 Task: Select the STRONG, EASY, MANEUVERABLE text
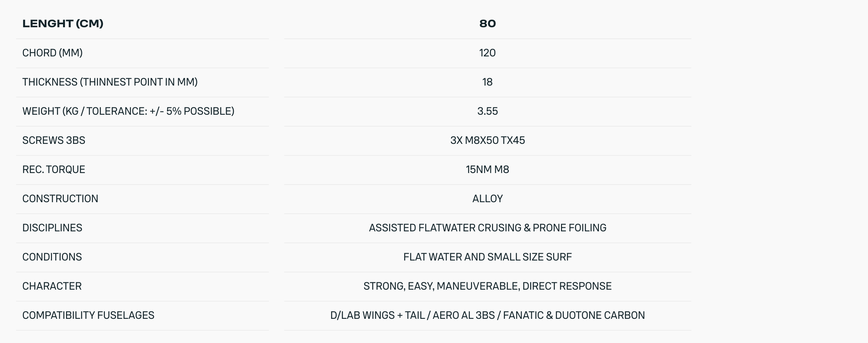pyautogui.click(x=441, y=286)
